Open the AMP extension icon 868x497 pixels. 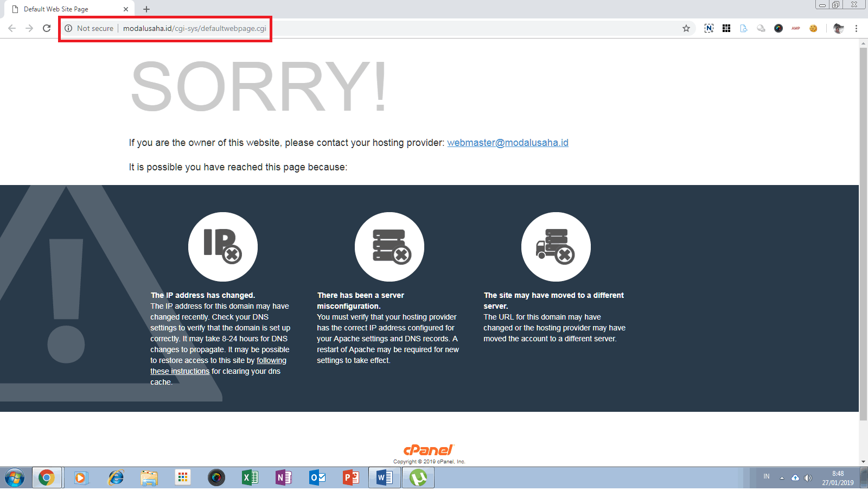click(x=796, y=28)
